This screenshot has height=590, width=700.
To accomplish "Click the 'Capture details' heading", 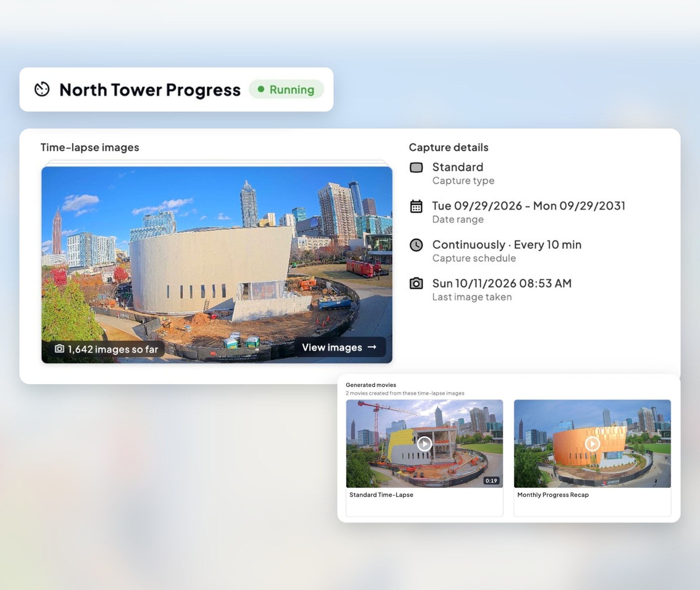I will pyautogui.click(x=448, y=147).
